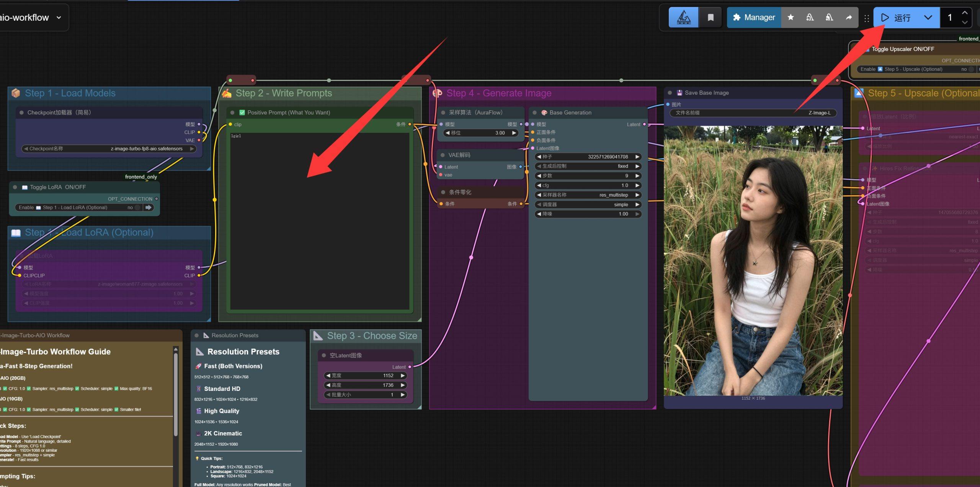The height and width of the screenshot is (487, 980).
Task: Click the star favorites icon
Action: pyautogui.click(x=791, y=17)
